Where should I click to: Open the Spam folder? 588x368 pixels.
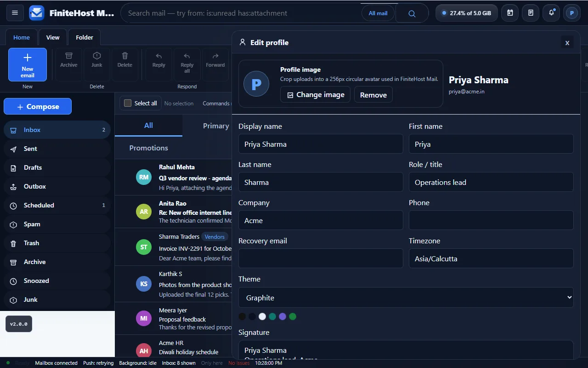coord(57,224)
